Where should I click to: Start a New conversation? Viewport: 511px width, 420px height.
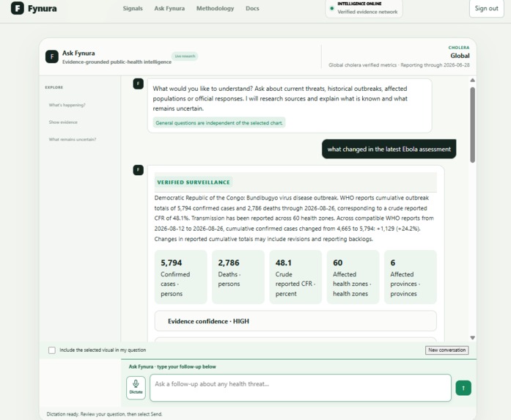446,350
